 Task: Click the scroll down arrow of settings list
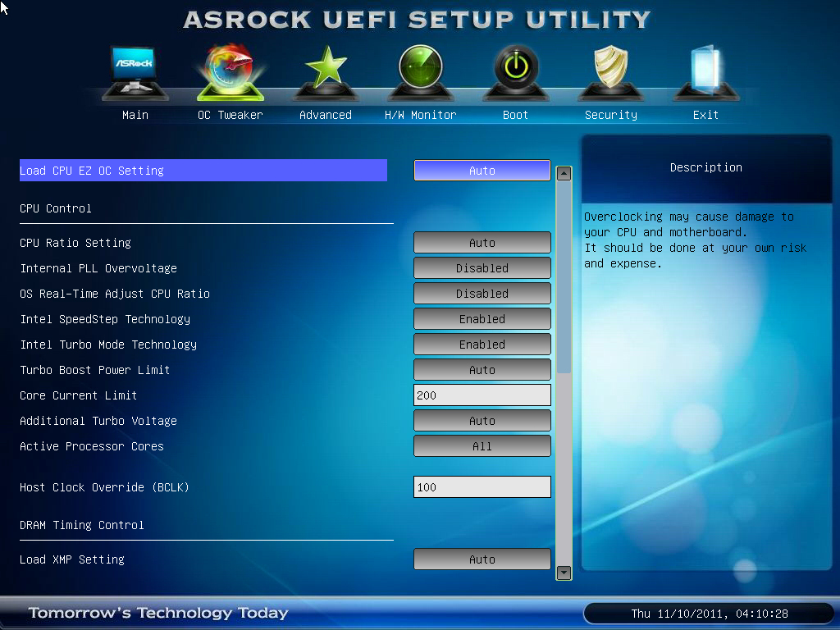click(x=564, y=573)
